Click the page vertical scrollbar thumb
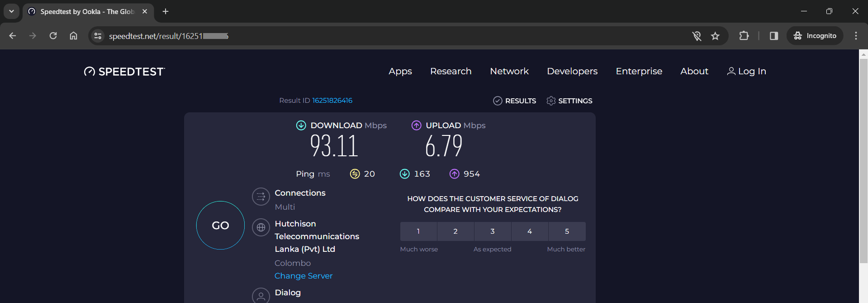This screenshot has width=868, height=303. pos(863,161)
